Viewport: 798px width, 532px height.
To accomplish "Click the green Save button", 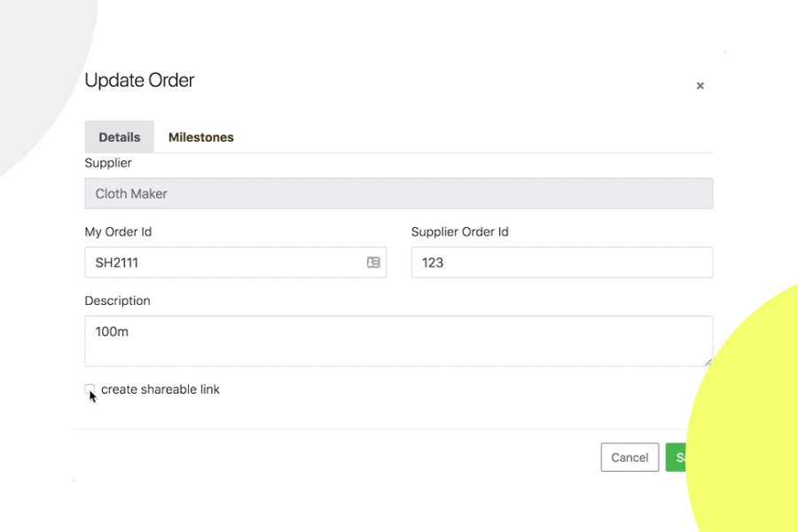I will tap(677, 458).
